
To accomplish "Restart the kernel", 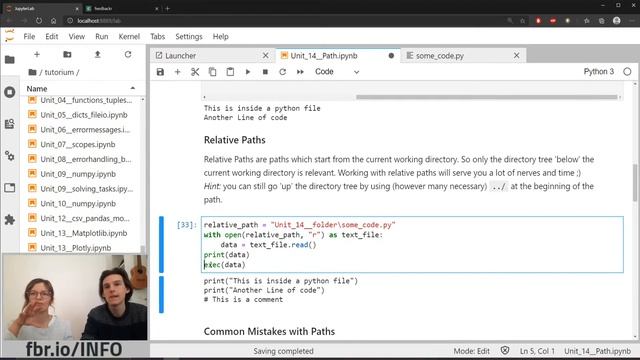I will [x=282, y=72].
